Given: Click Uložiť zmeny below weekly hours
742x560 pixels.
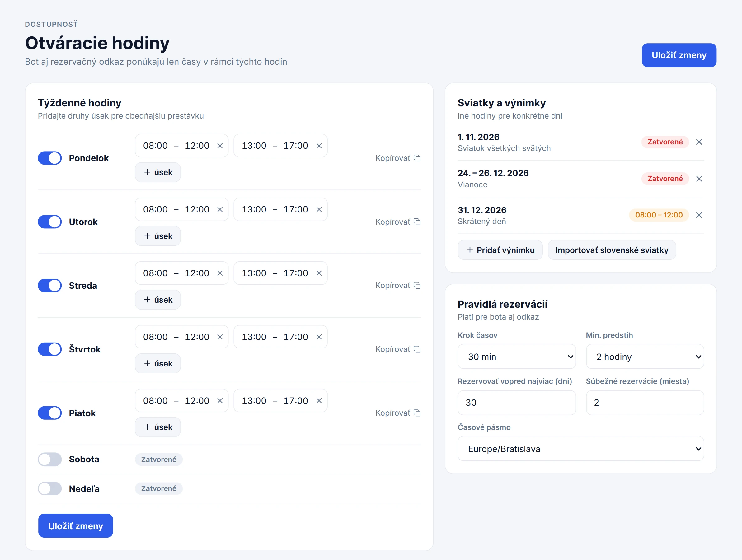Looking at the screenshot, I should point(75,526).
